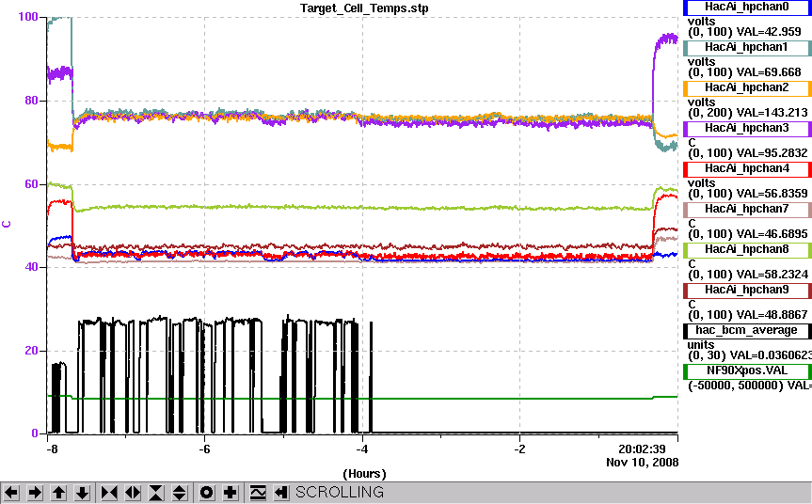Click the curve-between-lines toolbar icon
This screenshot has height=504, width=812.
click(x=257, y=492)
